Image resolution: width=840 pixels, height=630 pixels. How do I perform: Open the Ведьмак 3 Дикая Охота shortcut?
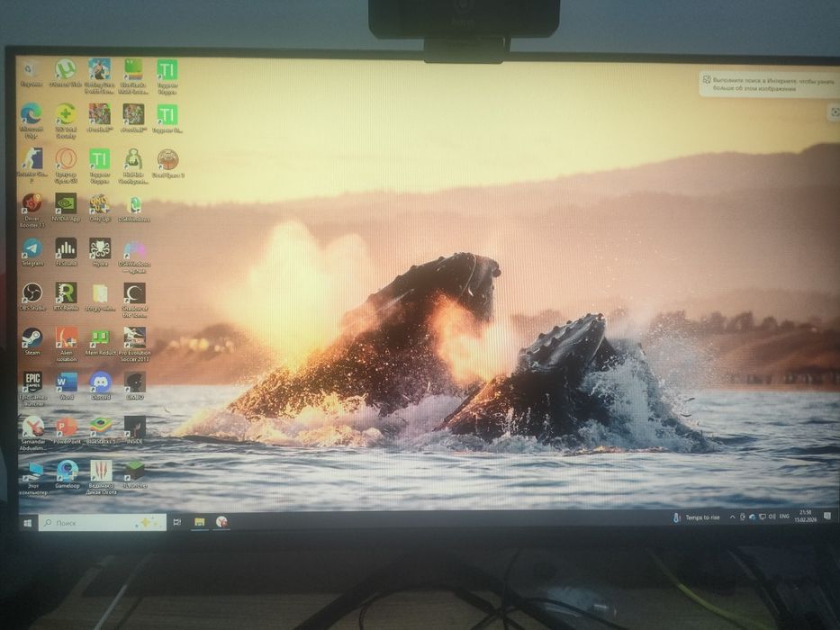(x=101, y=477)
